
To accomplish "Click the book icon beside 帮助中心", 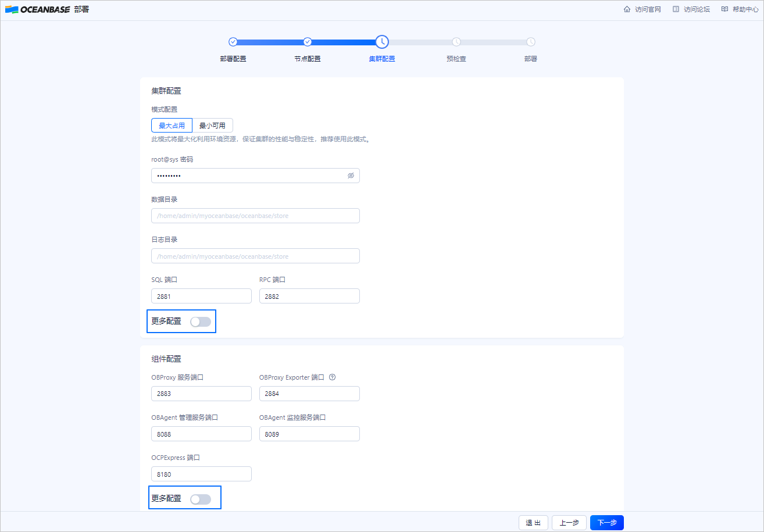I will click(724, 9).
